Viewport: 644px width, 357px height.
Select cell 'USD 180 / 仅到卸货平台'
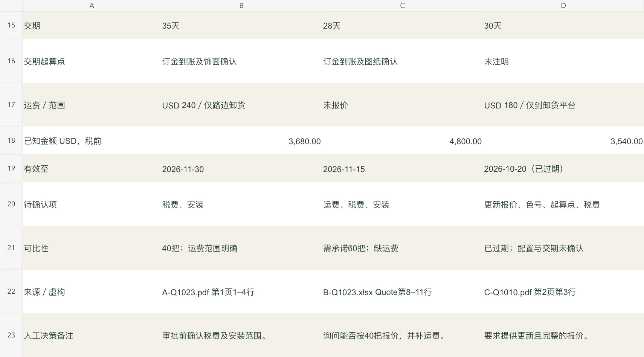(x=563, y=105)
